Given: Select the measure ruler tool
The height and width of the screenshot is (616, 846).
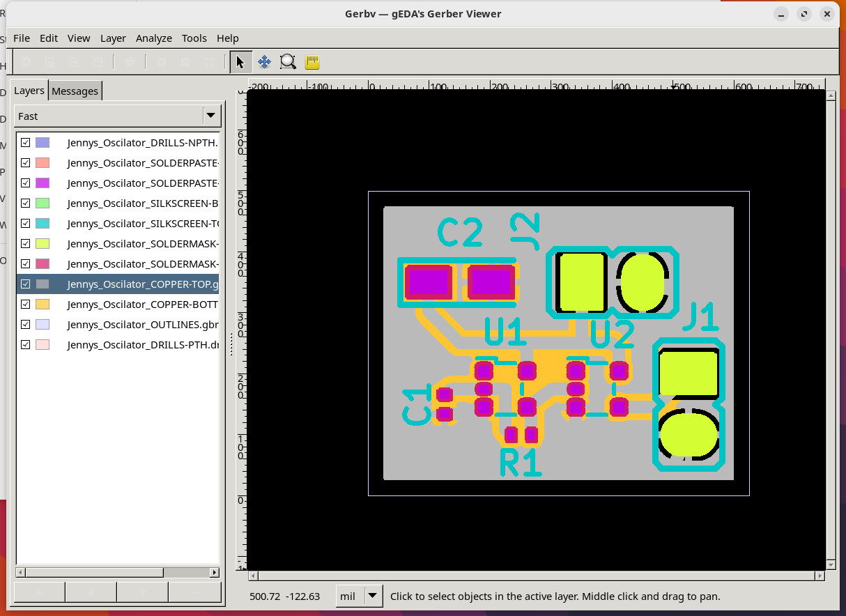Looking at the screenshot, I should (312, 62).
